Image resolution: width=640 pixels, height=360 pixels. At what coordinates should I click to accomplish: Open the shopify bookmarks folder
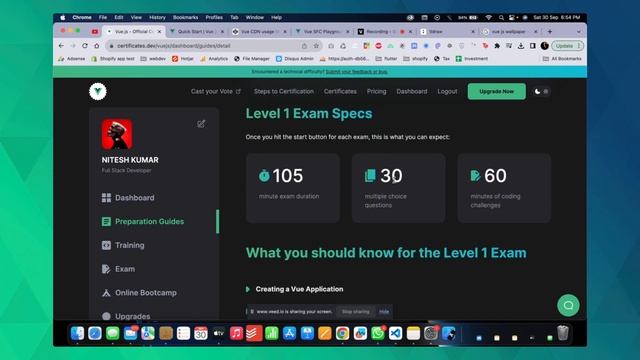click(x=416, y=59)
